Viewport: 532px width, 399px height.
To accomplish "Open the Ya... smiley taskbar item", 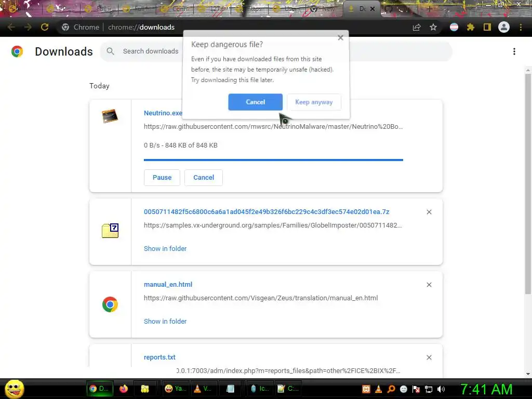I will (175, 389).
